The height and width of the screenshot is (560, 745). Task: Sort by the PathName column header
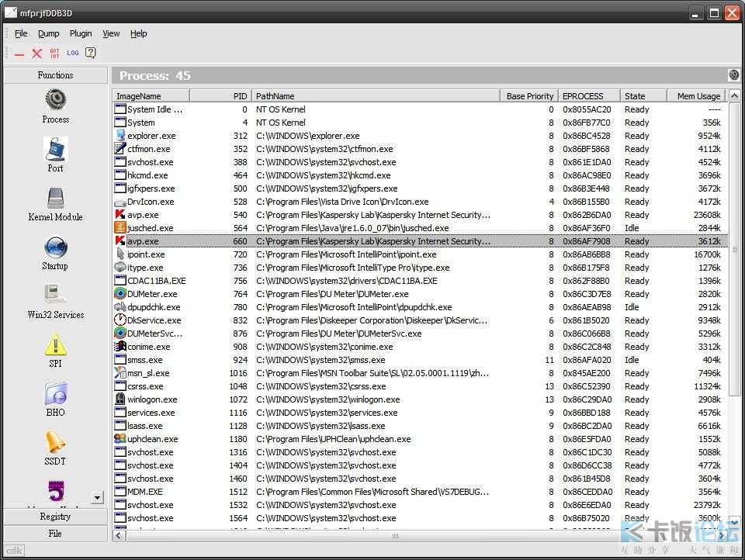(376, 96)
